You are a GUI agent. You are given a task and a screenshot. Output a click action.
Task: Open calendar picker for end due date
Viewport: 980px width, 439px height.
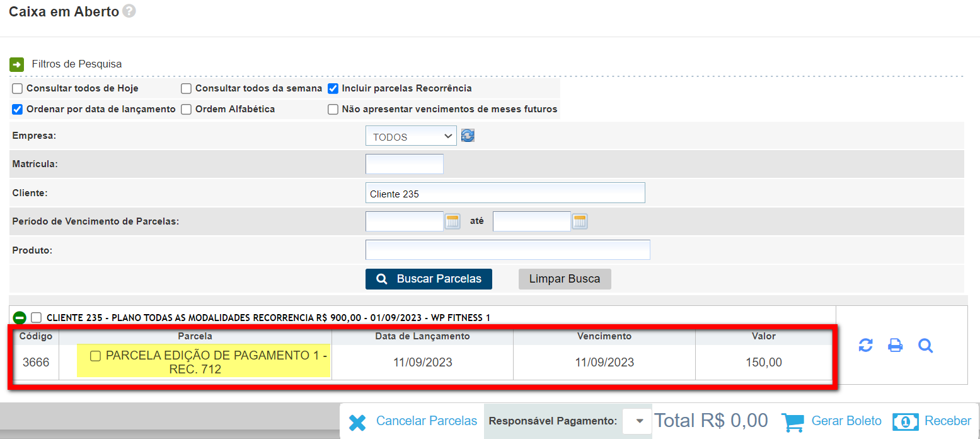pyautogui.click(x=580, y=221)
